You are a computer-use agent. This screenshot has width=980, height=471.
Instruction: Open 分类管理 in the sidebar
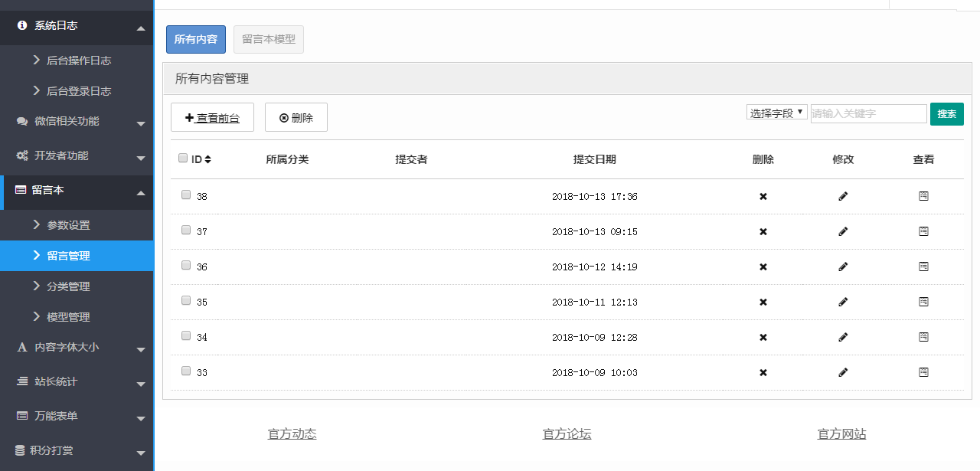click(x=68, y=286)
